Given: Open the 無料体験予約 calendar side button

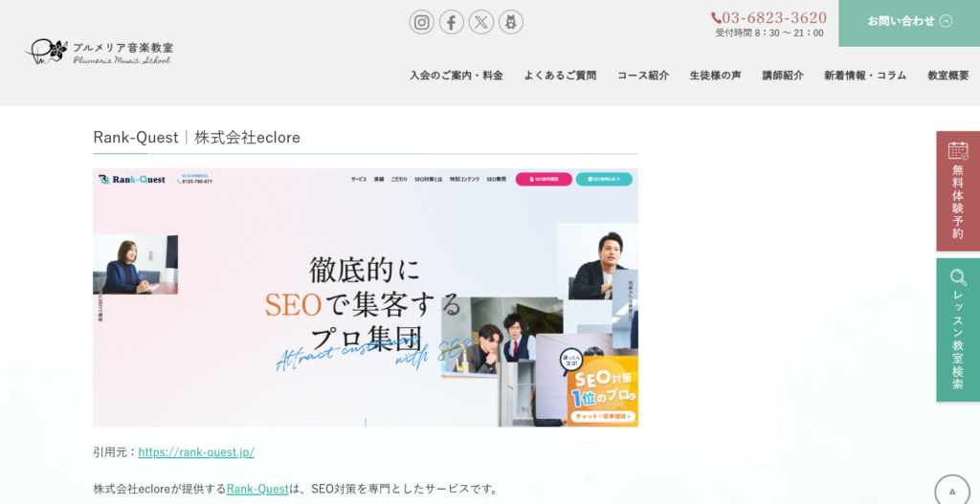Looking at the screenshot, I should pos(957,191).
